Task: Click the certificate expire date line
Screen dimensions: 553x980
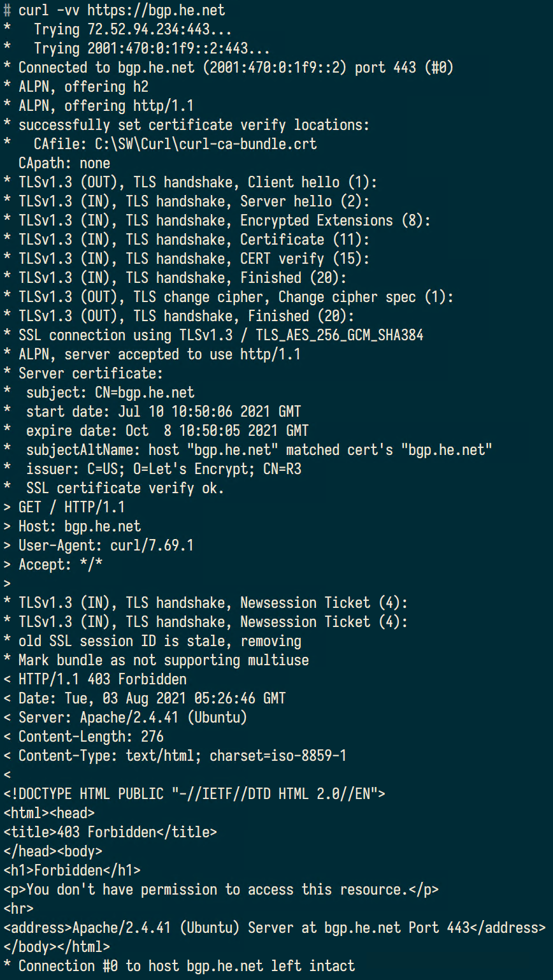Action: pos(168,431)
